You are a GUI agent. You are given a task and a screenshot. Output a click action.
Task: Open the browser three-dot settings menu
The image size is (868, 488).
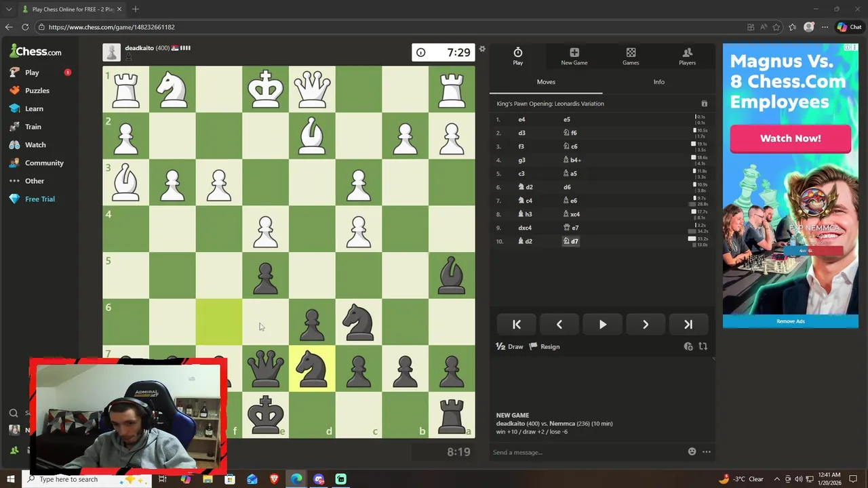point(825,27)
